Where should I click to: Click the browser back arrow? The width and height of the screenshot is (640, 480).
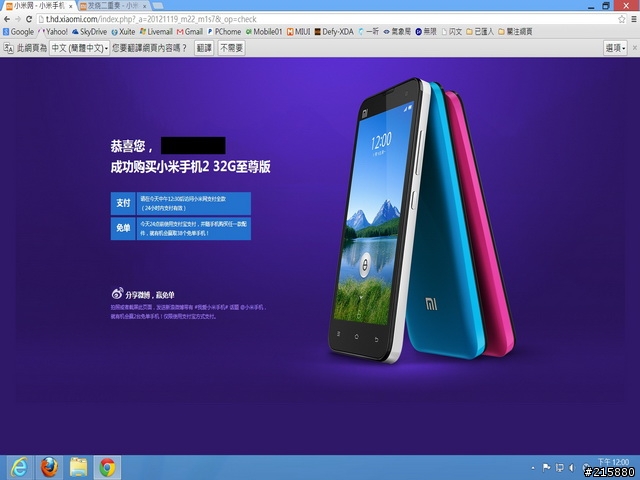click(7, 19)
